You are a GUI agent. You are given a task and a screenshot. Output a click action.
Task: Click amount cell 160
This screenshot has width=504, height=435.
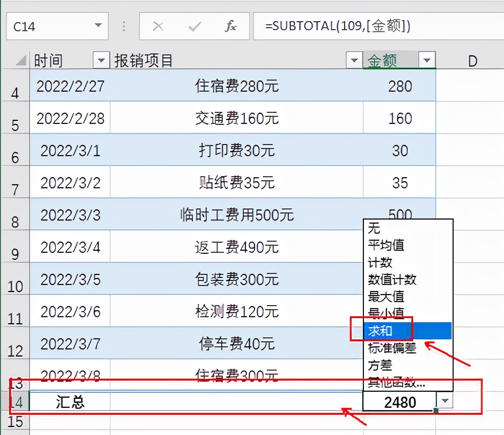pyautogui.click(x=400, y=118)
